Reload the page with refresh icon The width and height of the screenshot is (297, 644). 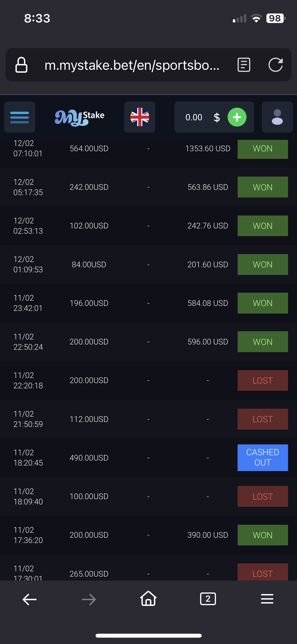(x=275, y=65)
